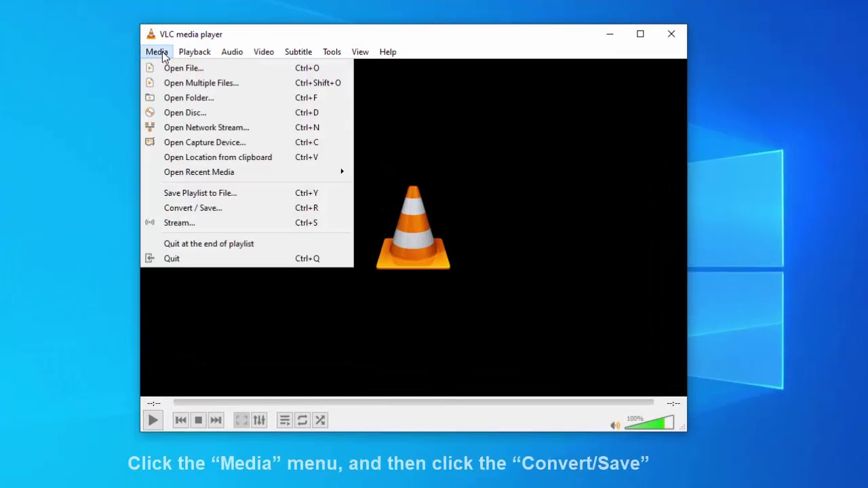The width and height of the screenshot is (868, 488).
Task: Open the View menu
Action: [360, 52]
